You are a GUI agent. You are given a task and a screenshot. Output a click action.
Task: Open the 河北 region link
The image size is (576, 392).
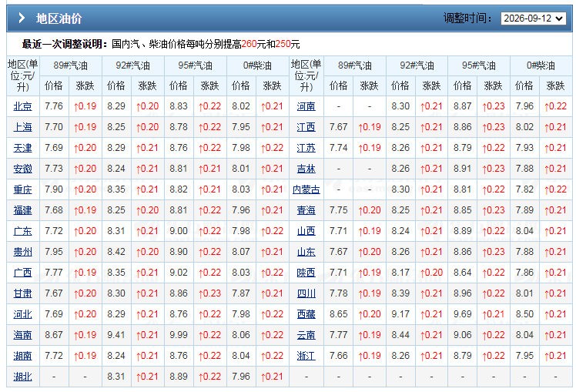point(23,314)
